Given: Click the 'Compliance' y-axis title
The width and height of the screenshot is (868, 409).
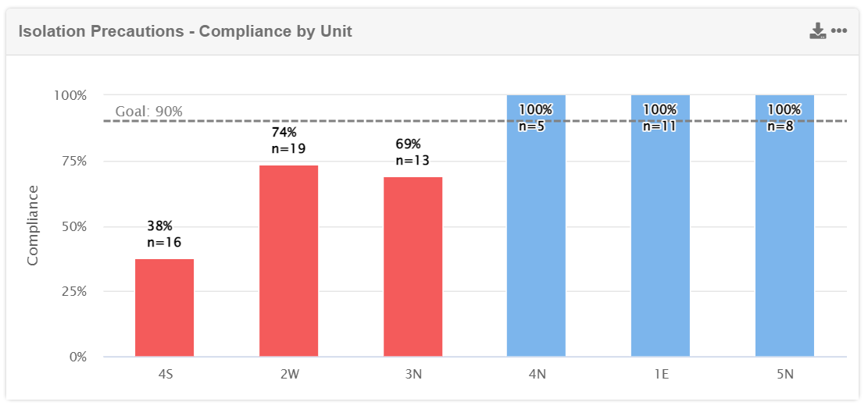Looking at the screenshot, I should pos(33,226).
